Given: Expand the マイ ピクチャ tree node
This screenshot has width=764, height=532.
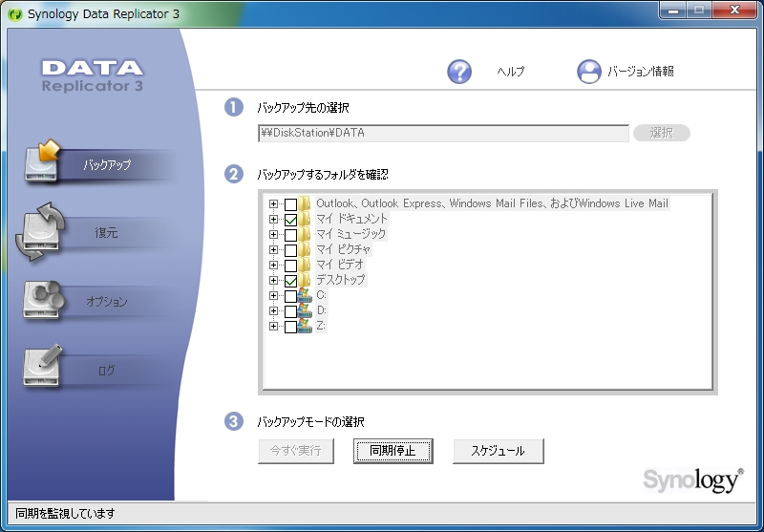Looking at the screenshot, I should [x=273, y=250].
